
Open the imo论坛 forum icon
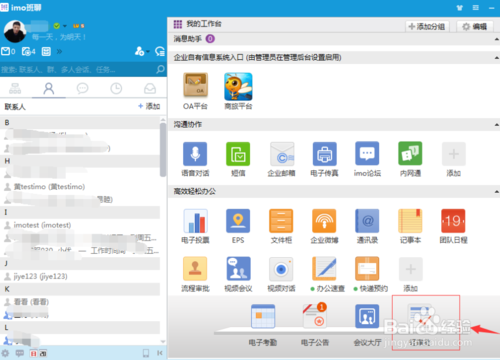tap(367, 153)
